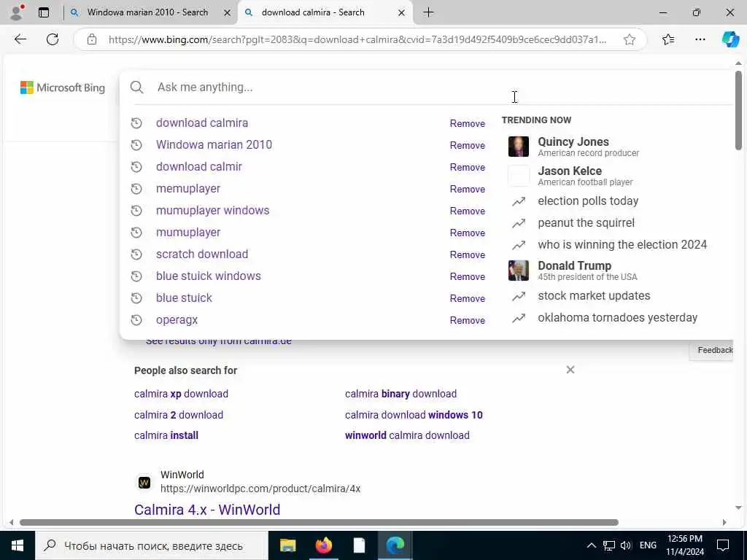Open File Explorer from the taskbar
This screenshot has width=747, height=560.
pos(287,545)
